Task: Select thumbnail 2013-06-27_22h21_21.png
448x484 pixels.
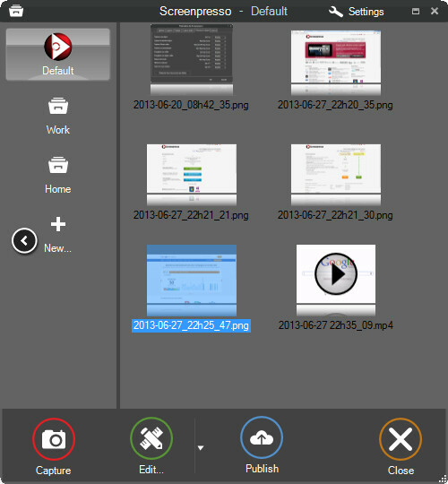Action: 192,175
